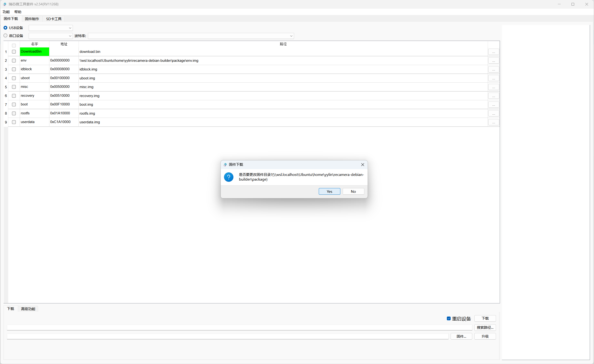Click browse ellipsis button for userdata row
Screen dimensions: 594x364
click(493, 122)
